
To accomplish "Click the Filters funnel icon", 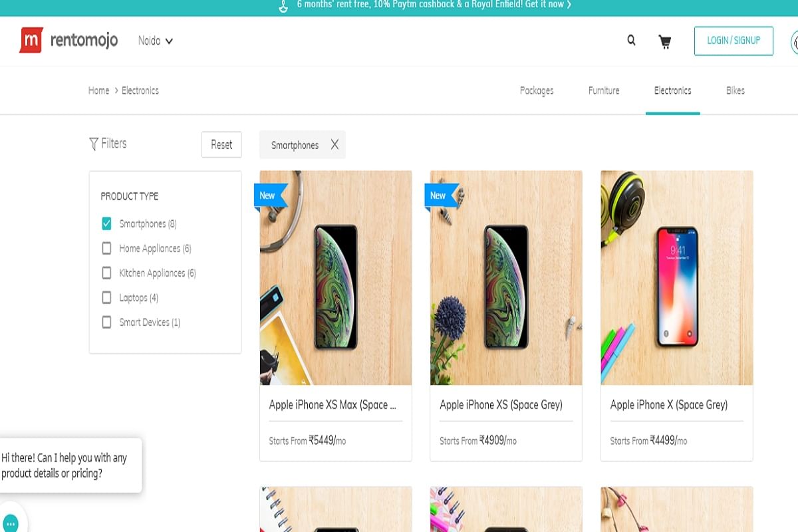I will click(x=94, y=144).
